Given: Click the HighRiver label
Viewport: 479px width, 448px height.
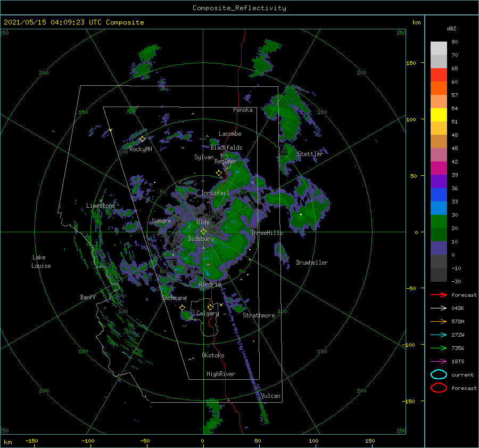Looking at the screenshot, I should pyautogui.click(x=221, y=374).
